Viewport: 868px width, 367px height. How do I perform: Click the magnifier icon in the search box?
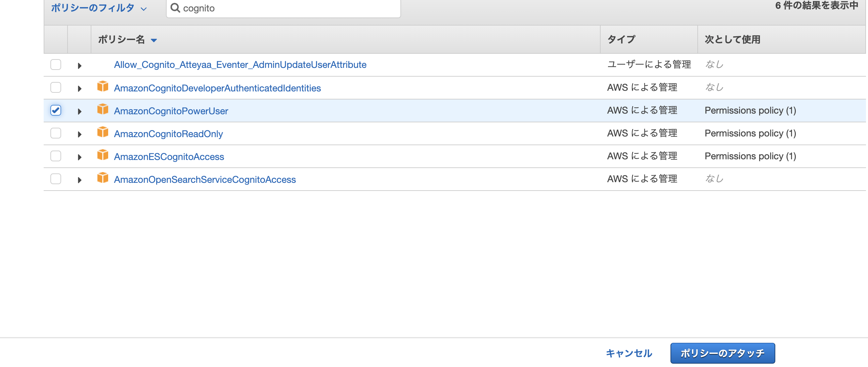click(175, 8)
